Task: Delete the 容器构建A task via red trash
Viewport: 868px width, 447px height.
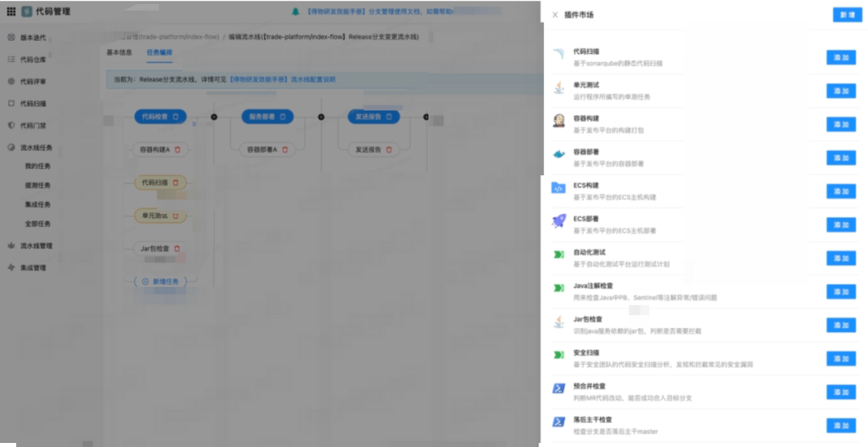Action: tap(178, 150)
